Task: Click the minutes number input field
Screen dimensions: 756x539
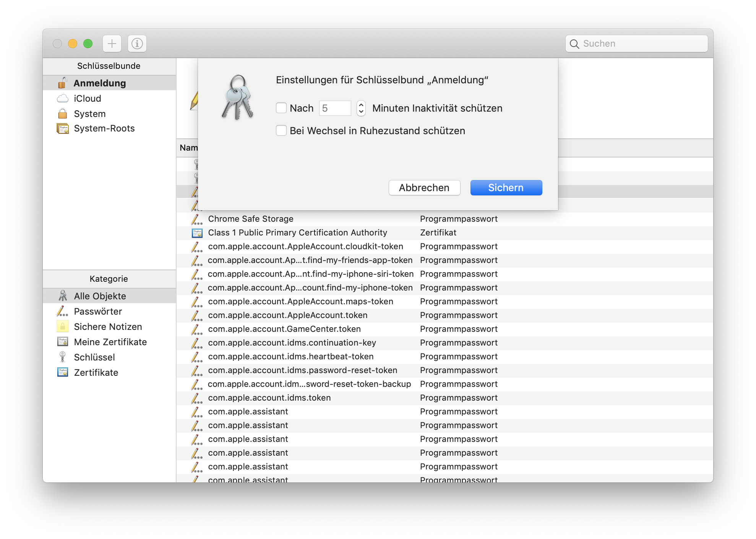Action: click(x=335, y=108)
